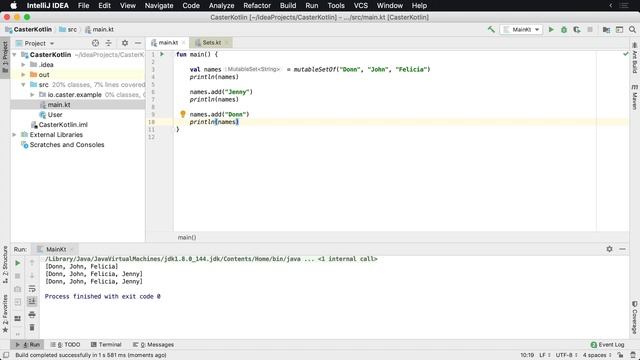Open the Refactor menu

point(257,5)
